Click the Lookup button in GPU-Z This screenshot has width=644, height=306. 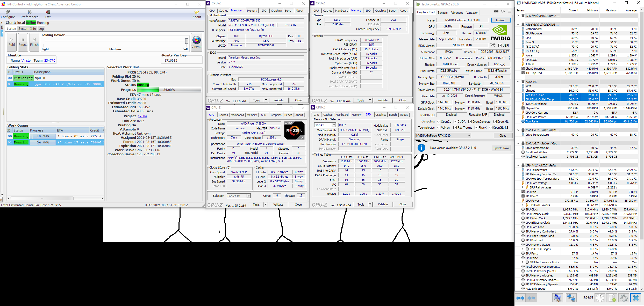point(500,20)
